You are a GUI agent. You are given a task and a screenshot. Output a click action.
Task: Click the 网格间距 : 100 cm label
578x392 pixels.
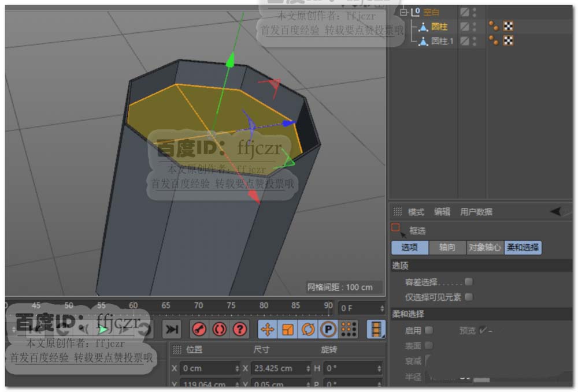(x=340, y=287)
